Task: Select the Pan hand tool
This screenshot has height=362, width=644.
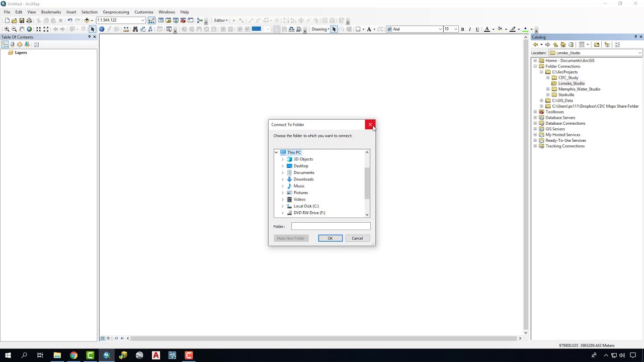Action: [22, 29]
